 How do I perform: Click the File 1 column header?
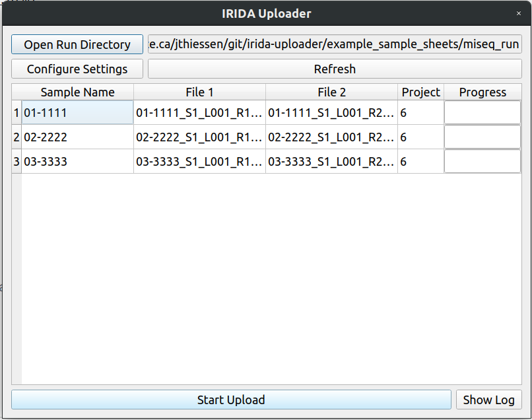pyautogui.click(x=199, y=92)
